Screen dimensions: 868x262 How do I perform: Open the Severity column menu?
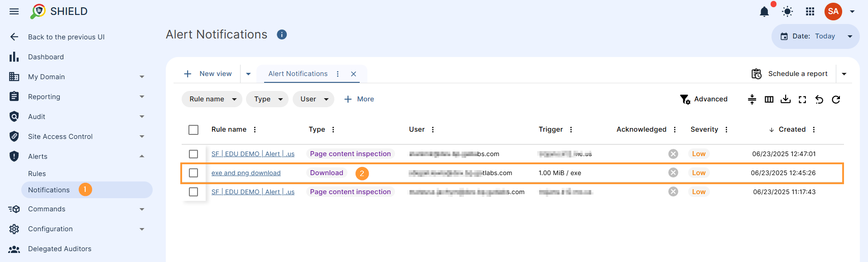pyautogui.click(x=726, y=129)
